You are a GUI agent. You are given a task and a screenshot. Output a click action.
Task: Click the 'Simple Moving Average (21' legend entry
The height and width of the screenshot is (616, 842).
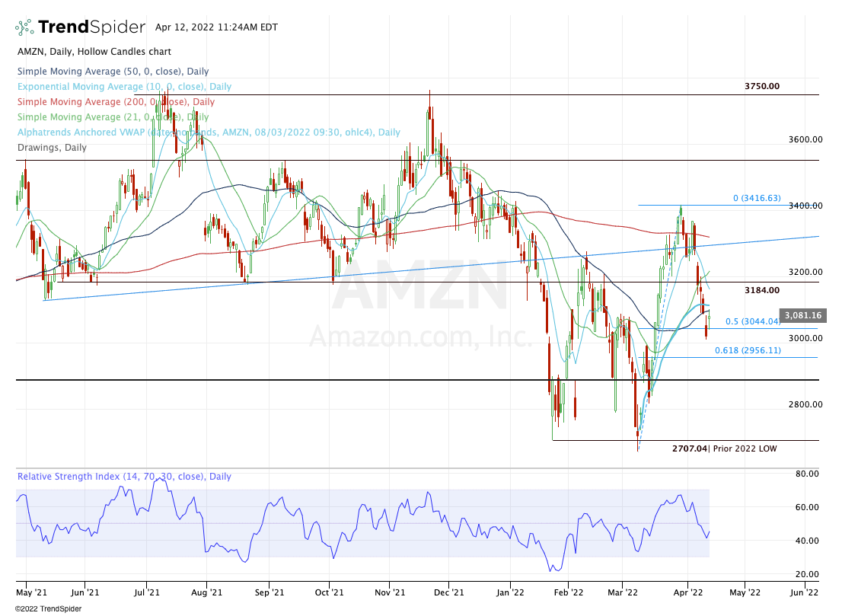113,116
